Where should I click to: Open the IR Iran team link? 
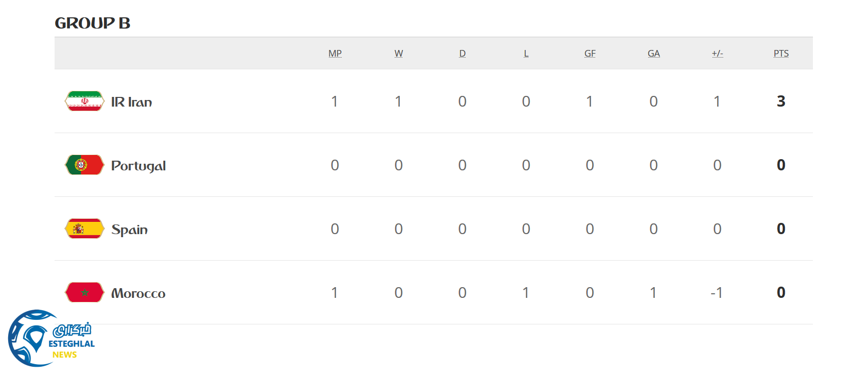(x=132, y=102)
